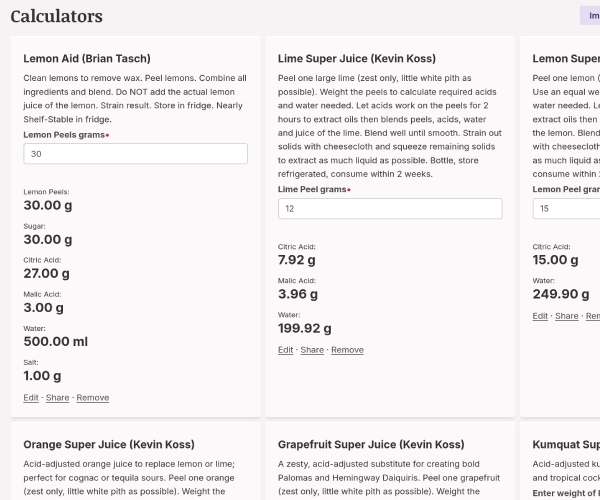
Task: Click the Grapefruit Super Juice card heading
Action: [371, 444]
